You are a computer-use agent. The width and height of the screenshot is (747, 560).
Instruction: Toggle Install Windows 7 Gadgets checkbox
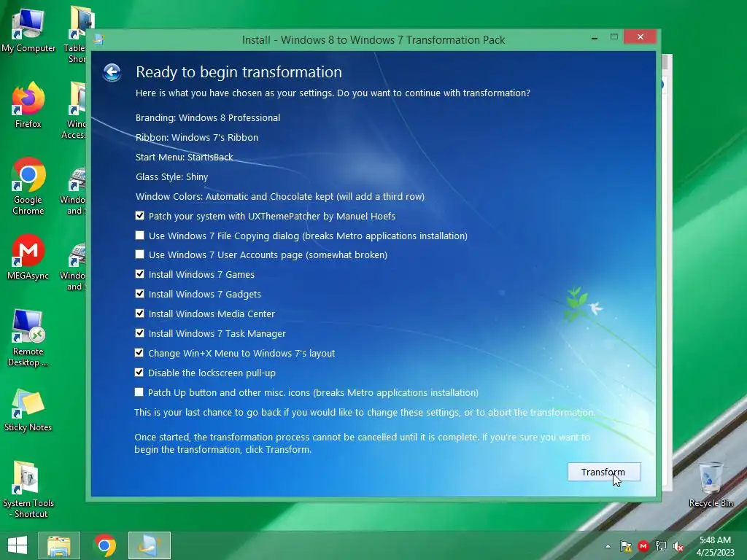pos(139,293)
